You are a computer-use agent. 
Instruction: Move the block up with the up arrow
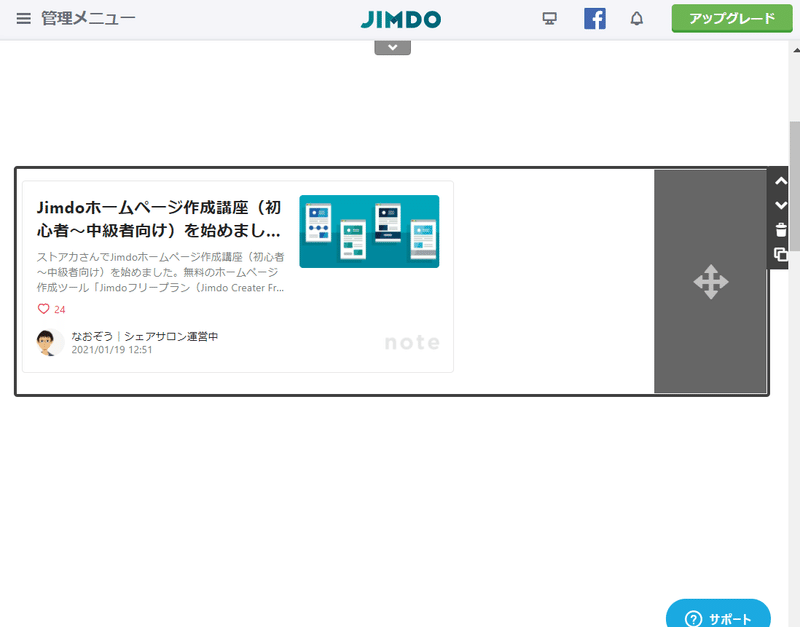[x=781, y=181]
